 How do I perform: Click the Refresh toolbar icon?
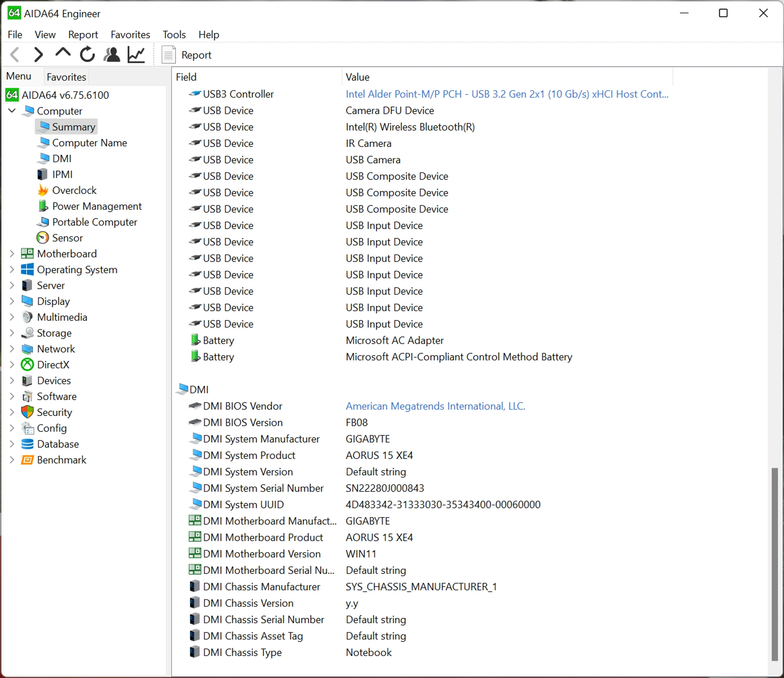pos(87,55)
